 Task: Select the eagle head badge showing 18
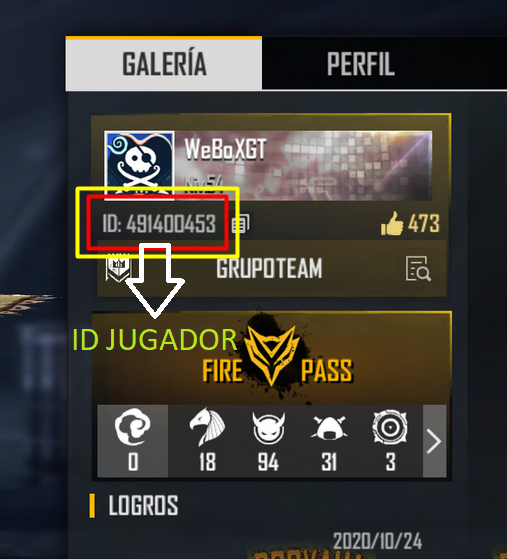coord(207,441)
